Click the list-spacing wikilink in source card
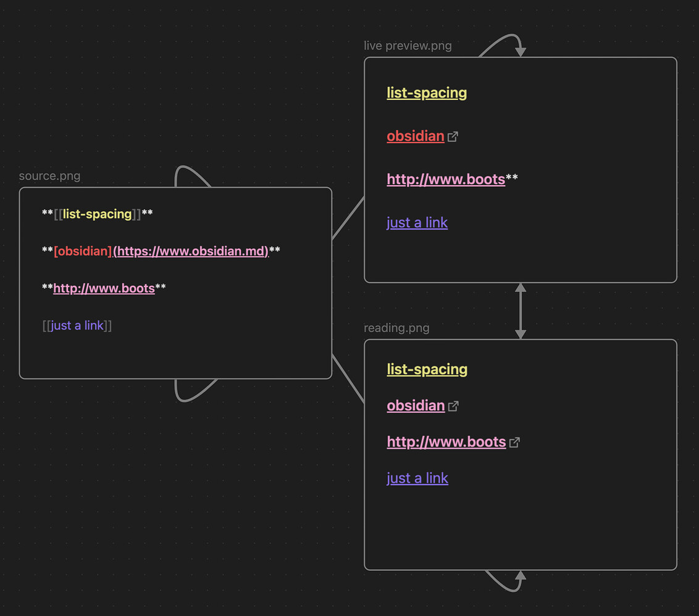699x616 pixels. [96, 214]
